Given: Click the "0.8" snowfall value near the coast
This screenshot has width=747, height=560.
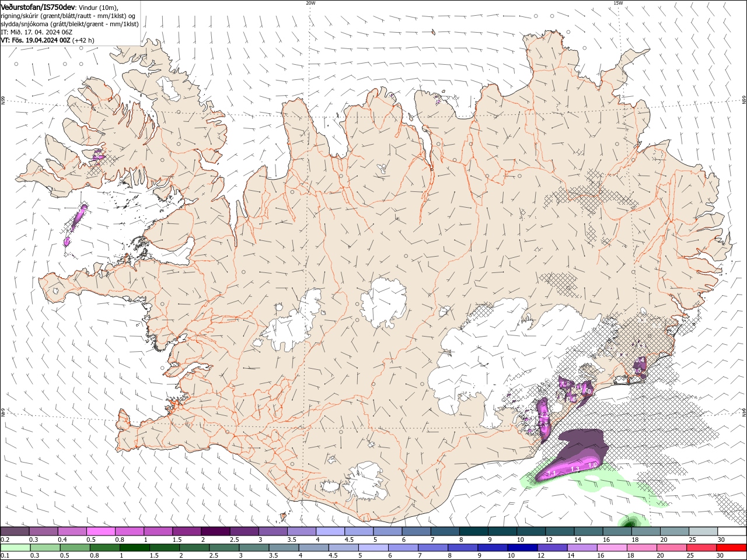Looking at the screenshot, I should coord(572,399).
